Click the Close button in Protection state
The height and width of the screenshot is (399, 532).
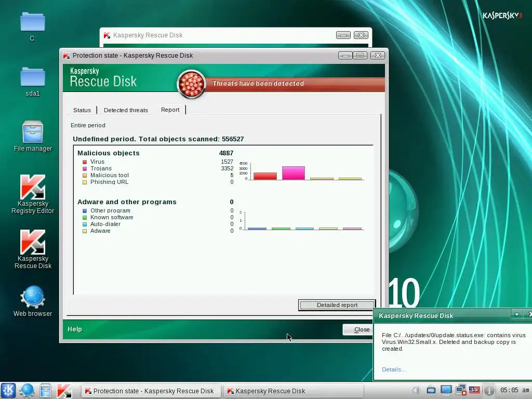pyautogui.click(x=358, y=329)
